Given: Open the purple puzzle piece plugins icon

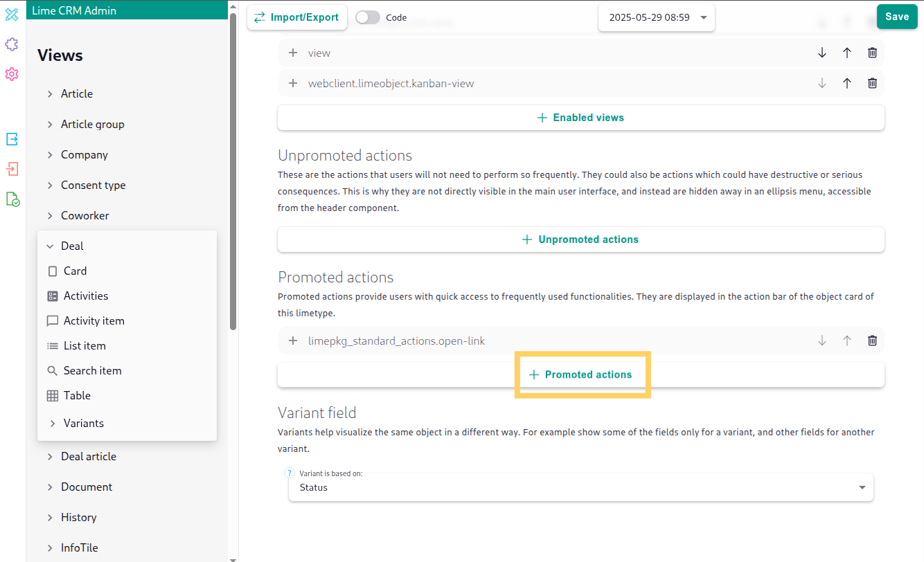Looking at the screenshot, I should click(12, 44).
